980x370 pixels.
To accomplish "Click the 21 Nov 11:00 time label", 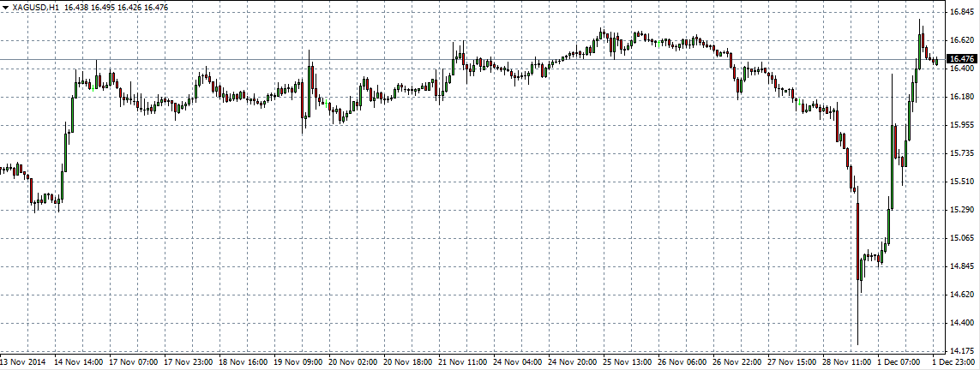I will coord(464,362).
